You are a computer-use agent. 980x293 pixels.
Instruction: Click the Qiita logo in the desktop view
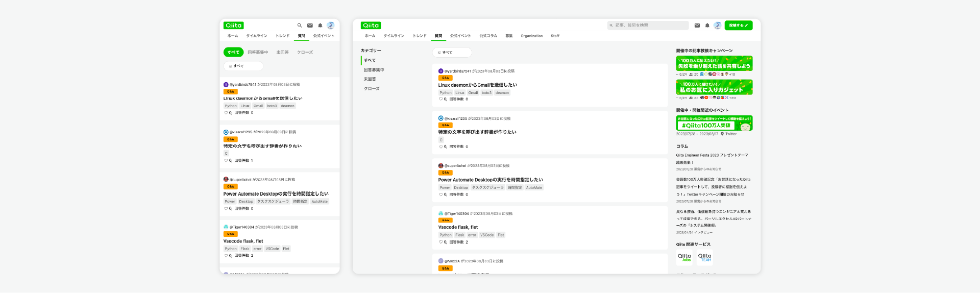pyautogui.click(x=371, y=26)
